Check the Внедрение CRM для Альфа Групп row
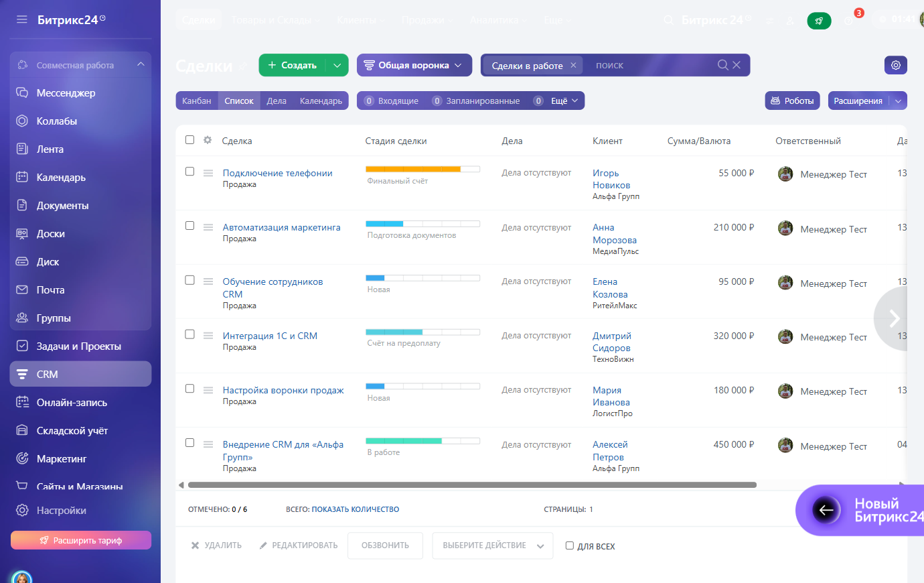This screenshot has height=583, width=924. 189,443
